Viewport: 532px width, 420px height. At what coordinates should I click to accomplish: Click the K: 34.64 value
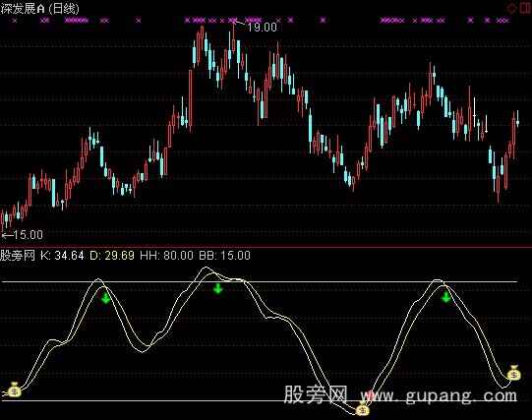point(62,255)
